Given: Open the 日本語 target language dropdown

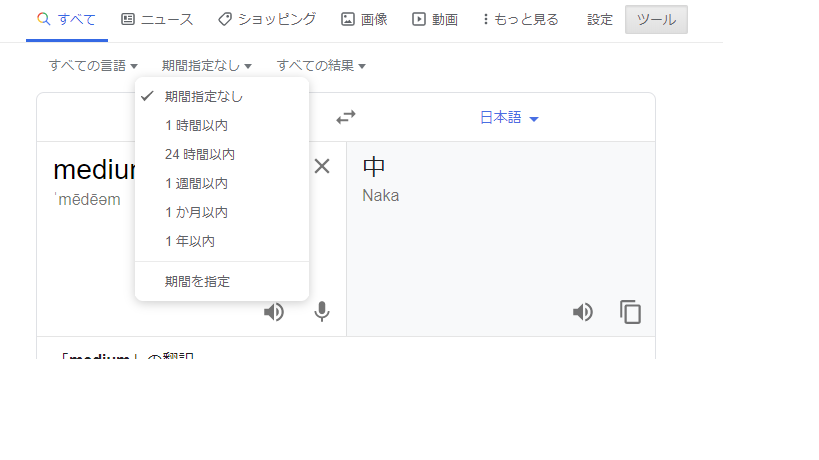Looking at the screenshot, I should (509, 118).
